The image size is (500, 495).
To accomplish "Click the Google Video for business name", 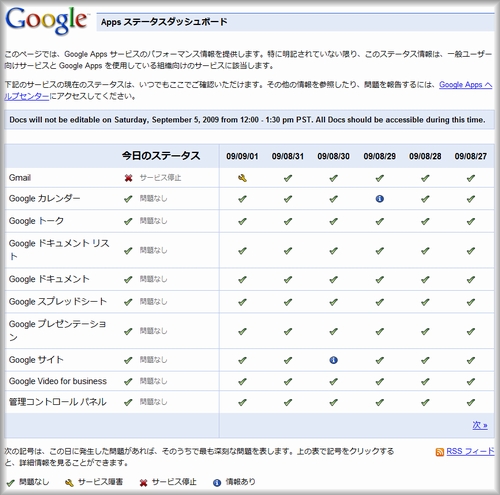I will click(x=58, y=381).
